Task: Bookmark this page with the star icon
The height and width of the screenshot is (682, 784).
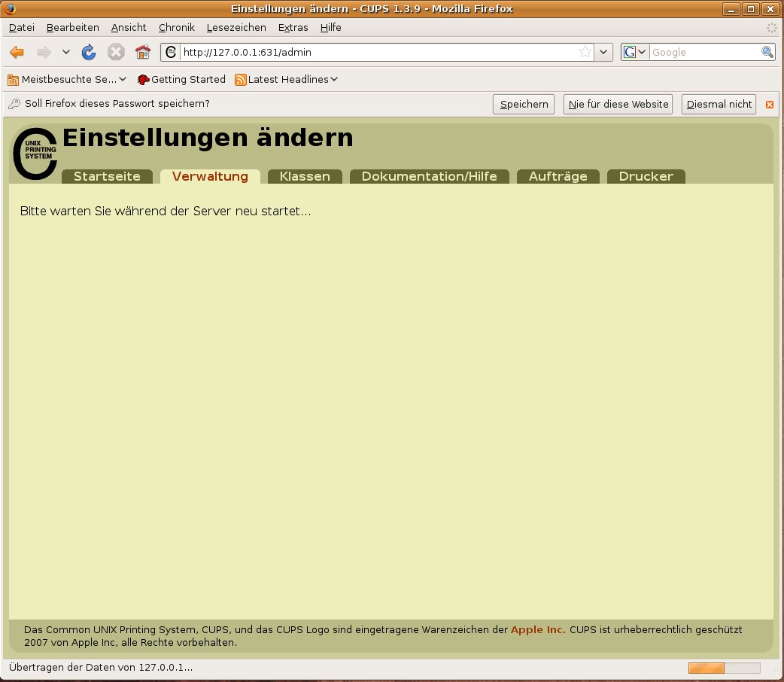Action: click(x=585, y=52)
